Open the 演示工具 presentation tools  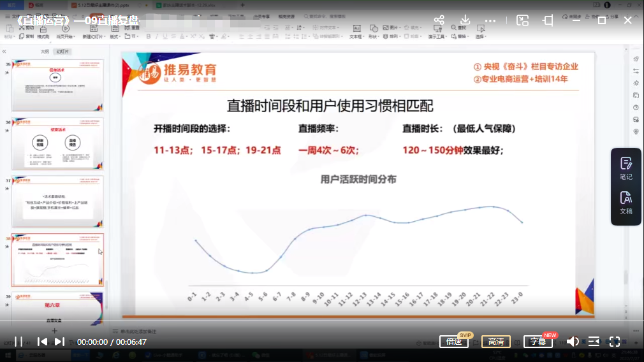tap(437, 32)
